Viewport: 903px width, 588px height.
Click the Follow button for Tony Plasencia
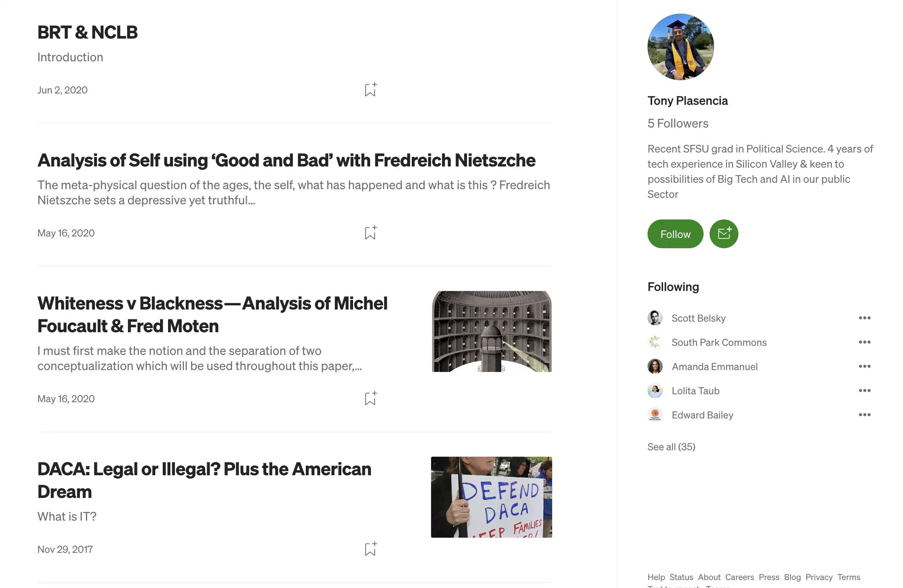[675, 233]
